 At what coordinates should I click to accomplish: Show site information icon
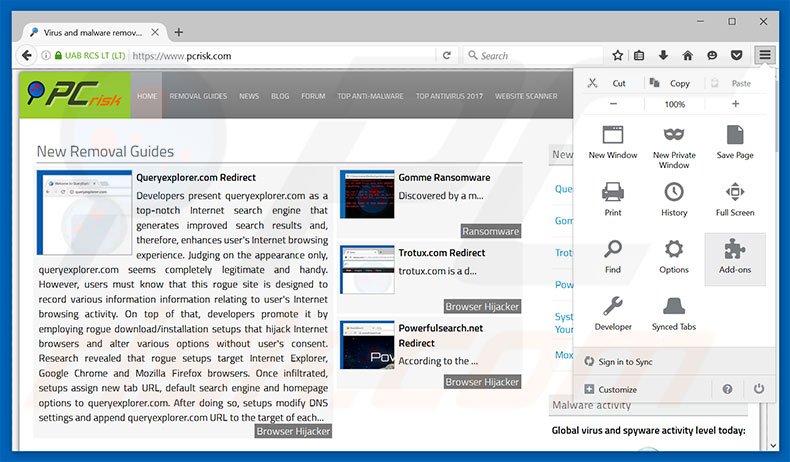[x=45, y=55]
